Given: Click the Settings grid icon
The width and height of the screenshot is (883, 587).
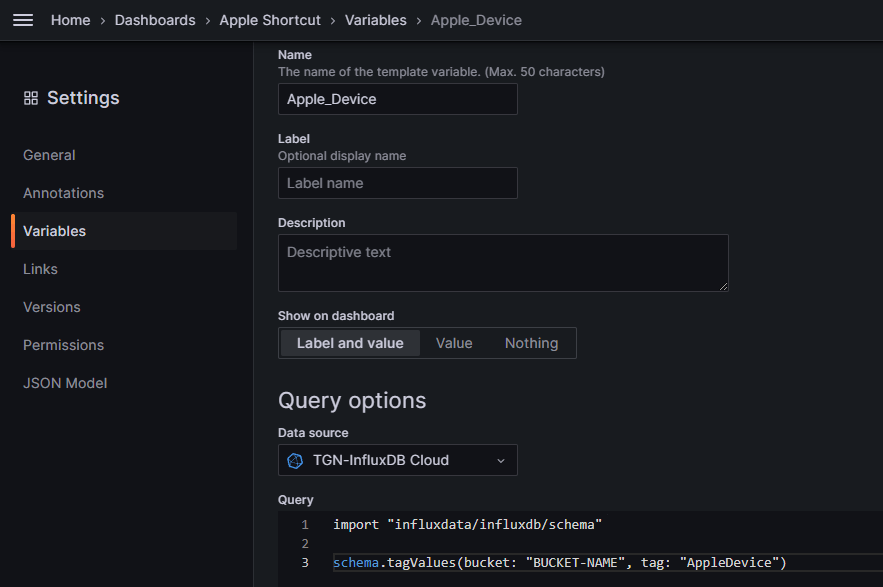Looking at the screenshot, I should coord(31,98).
